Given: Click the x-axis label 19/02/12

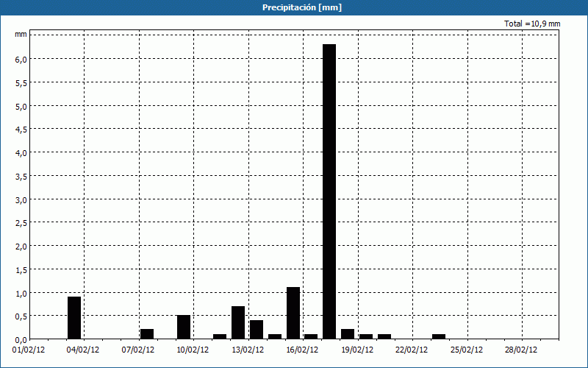Looking at the screenshot, I should 357,350.
